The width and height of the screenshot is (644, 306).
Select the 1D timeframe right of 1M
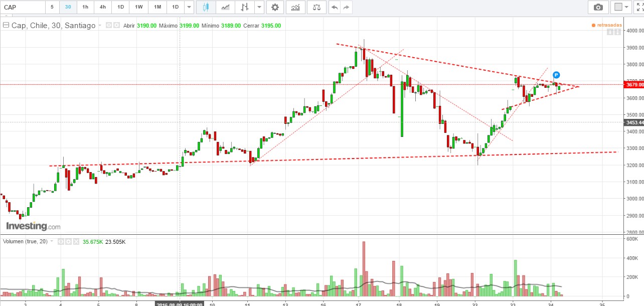tap(175, 7)
